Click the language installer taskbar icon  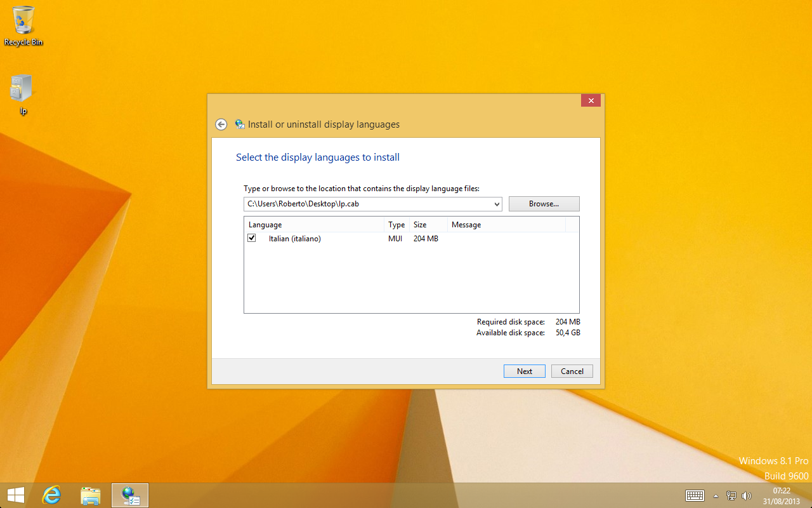(x=130, y=495)
